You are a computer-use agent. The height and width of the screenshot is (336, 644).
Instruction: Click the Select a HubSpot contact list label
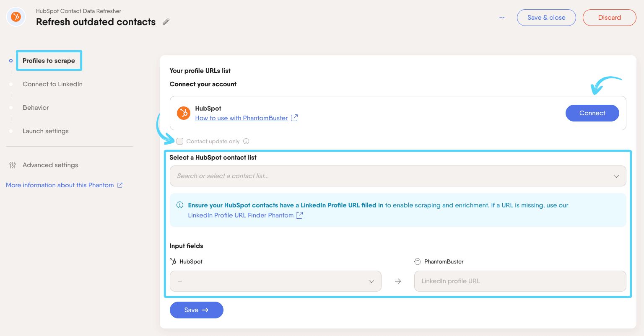tap(213, 158)
